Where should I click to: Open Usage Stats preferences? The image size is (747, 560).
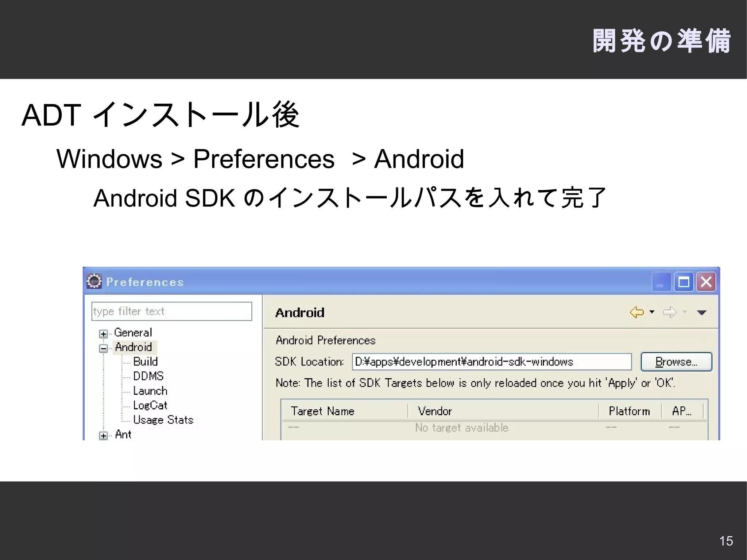click(x=163, y=420)
